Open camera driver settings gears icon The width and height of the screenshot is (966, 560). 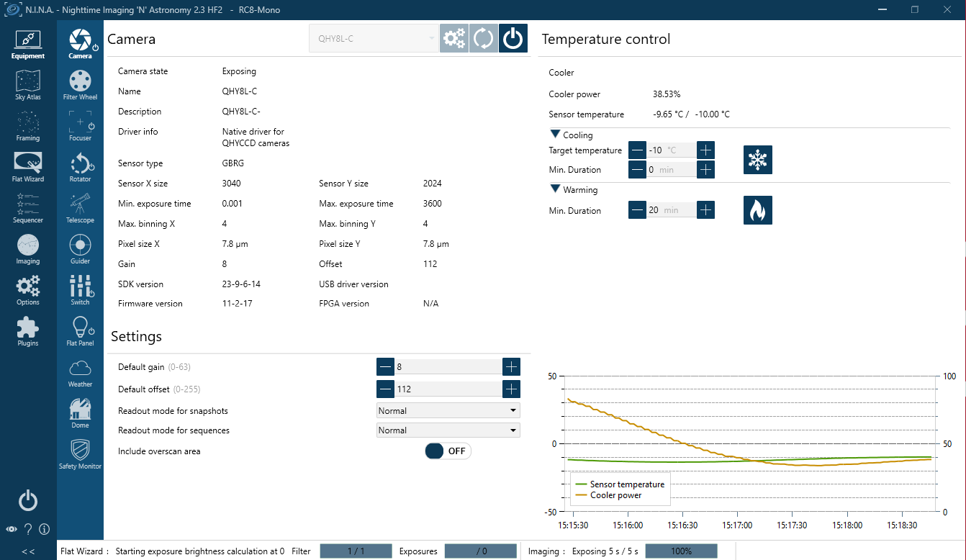(x=453, y=39)
